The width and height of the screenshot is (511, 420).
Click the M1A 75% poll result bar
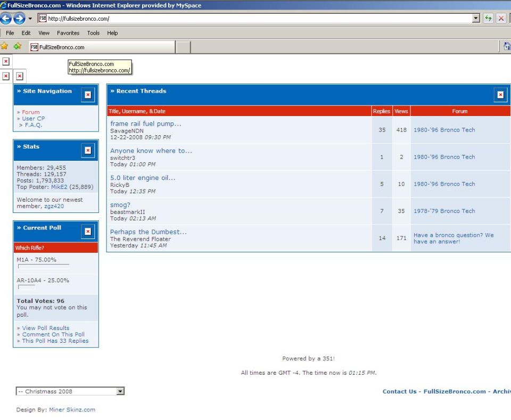coord(44,266)
